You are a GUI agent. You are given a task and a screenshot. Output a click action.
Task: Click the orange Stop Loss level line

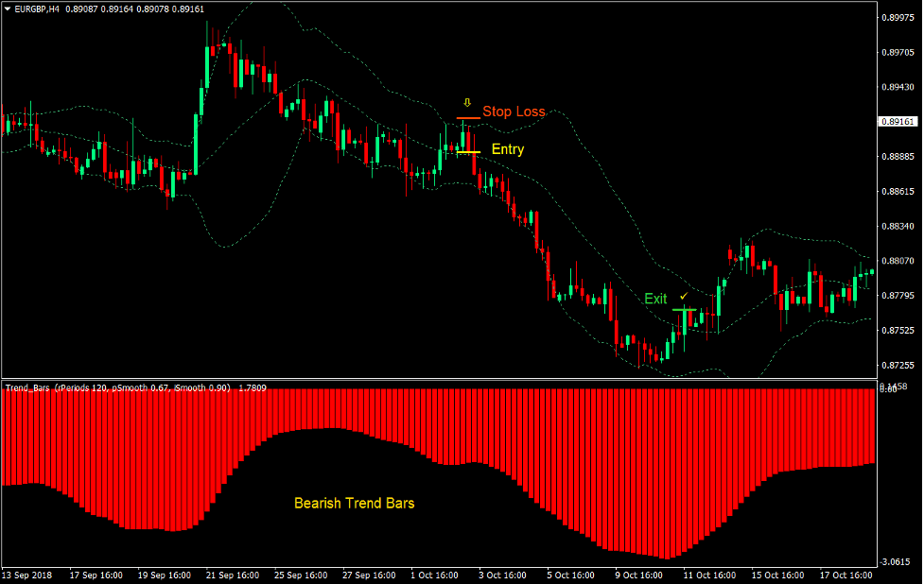tap(466, 117)
